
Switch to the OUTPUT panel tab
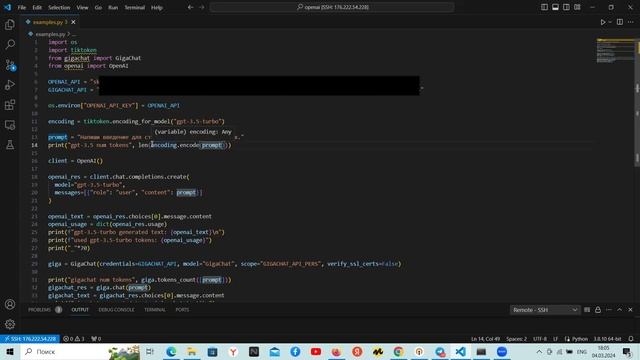click(80, 310)
